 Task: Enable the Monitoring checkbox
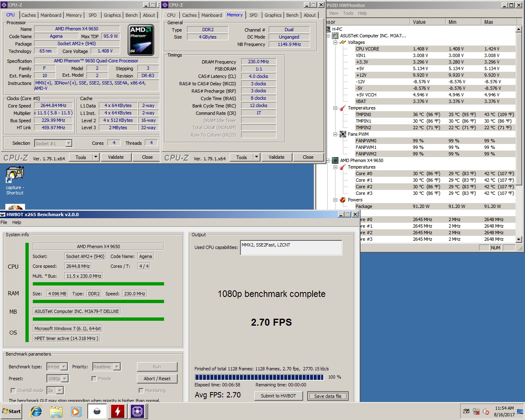pos(141,390)
